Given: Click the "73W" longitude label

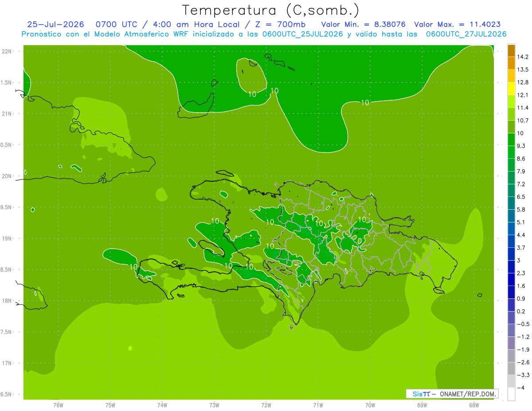Looking at the screenshot, I should [214, 405].
